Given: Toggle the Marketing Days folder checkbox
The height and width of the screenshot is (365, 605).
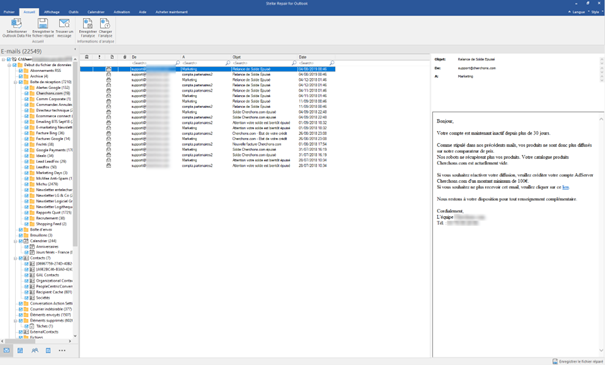Looking at the screenshot, I should (x=27, y=173).
